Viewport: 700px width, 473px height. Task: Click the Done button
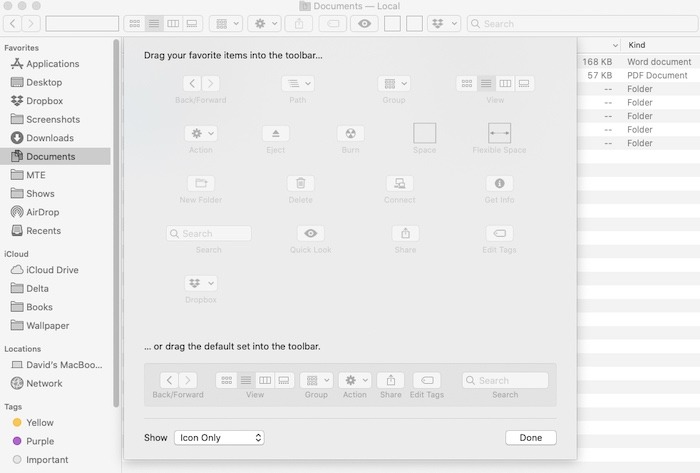[531, 438]
